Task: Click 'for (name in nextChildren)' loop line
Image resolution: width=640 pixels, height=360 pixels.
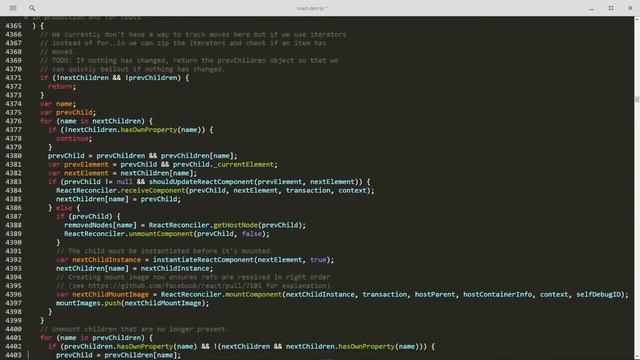Action: click(x=96, y=121)
